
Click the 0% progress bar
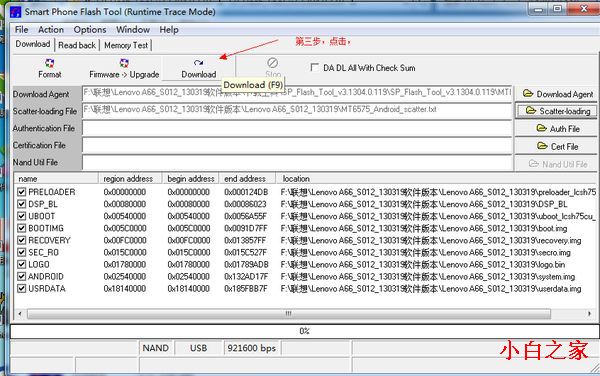coord(304,331)
